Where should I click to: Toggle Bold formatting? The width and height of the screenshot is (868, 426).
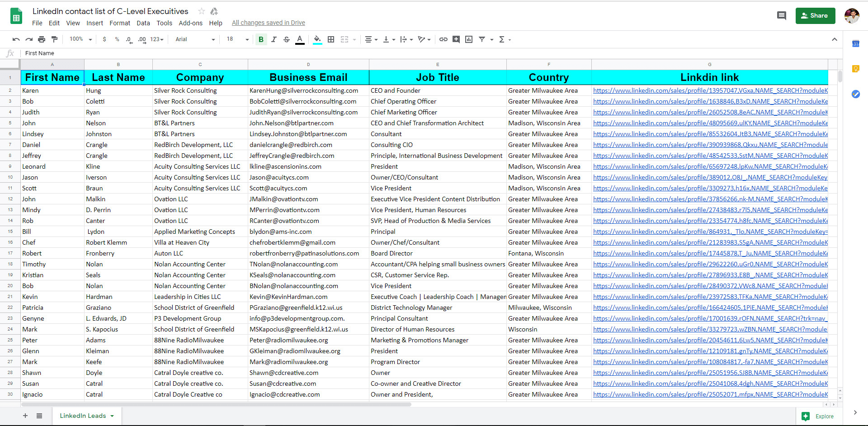click(261, 40)
